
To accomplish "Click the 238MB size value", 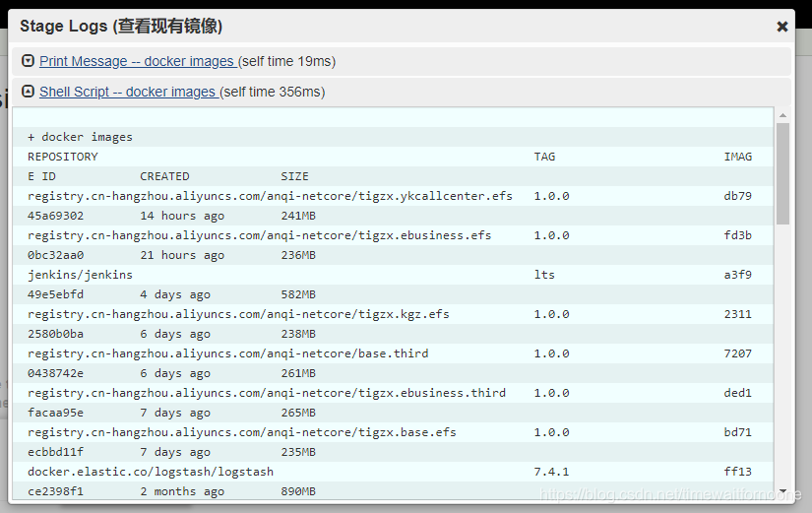I will tap(298, 334).
